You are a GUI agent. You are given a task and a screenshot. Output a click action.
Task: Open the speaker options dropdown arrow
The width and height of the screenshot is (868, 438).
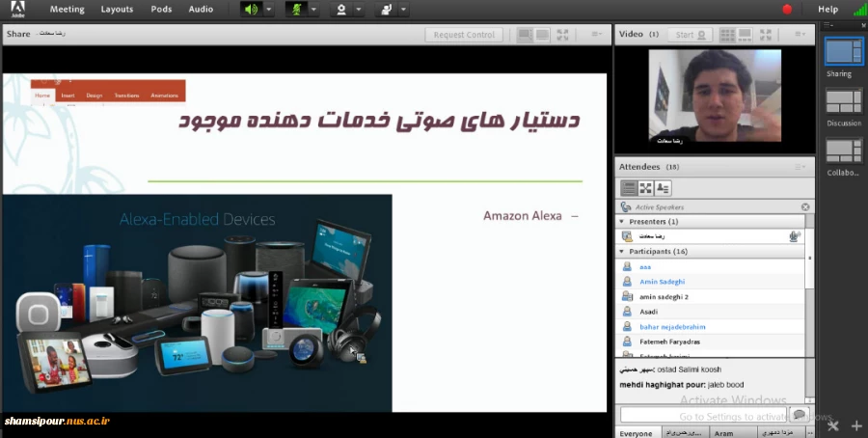(268, 10)
